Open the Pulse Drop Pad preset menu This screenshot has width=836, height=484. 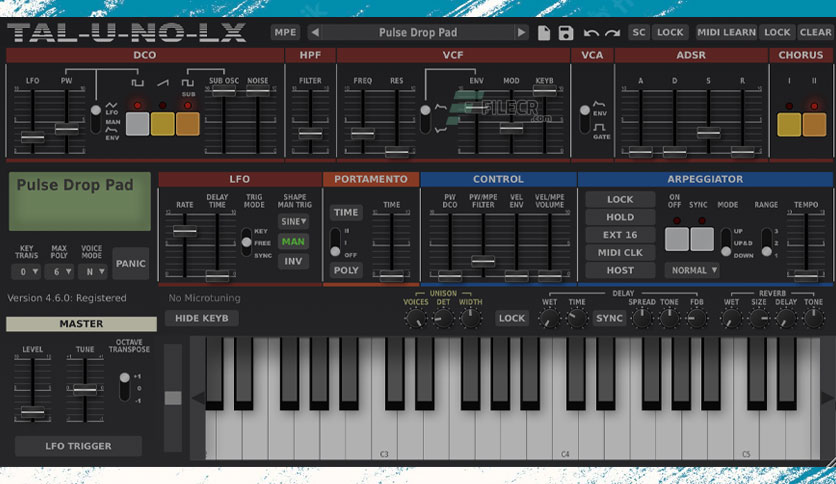coord(418,33)
